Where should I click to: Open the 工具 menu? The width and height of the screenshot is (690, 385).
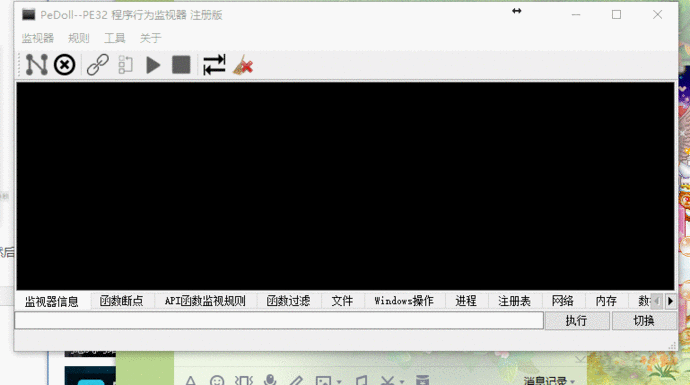[114, 38]
